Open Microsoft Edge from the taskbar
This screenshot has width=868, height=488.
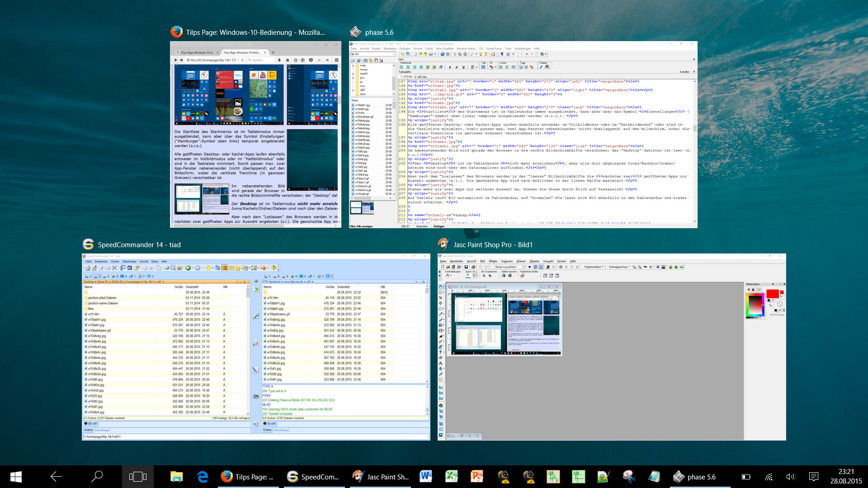(x=202, y=477)
